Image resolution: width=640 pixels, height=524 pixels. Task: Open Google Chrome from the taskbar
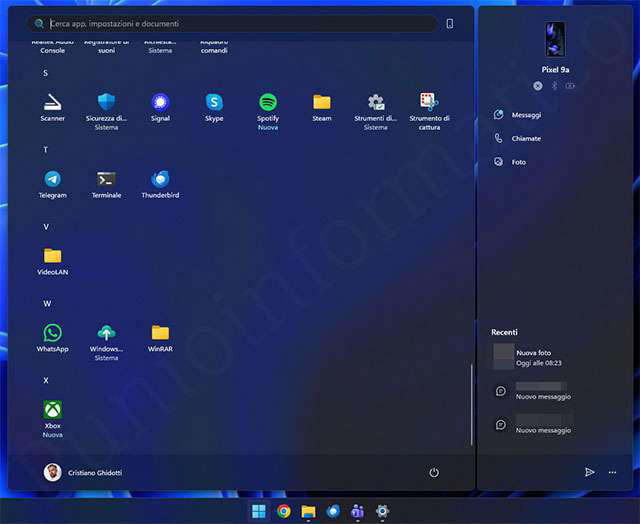pyautogui.click(x=284, y=511)
